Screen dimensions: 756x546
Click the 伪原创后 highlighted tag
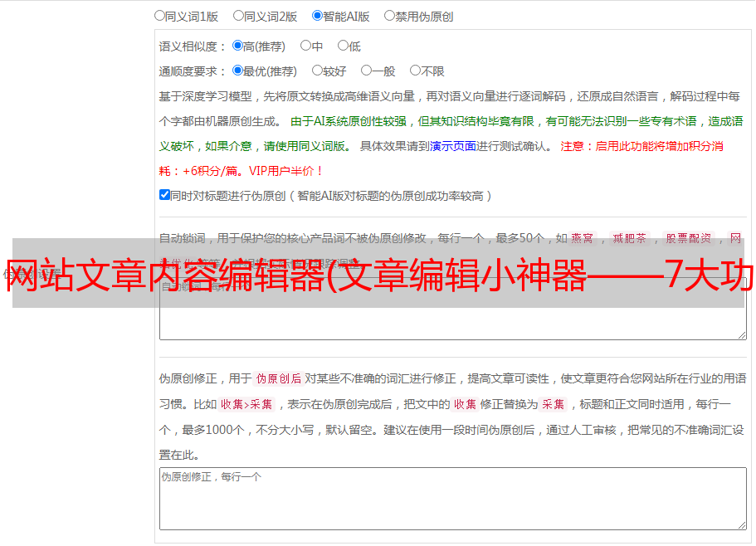point(279,378)
